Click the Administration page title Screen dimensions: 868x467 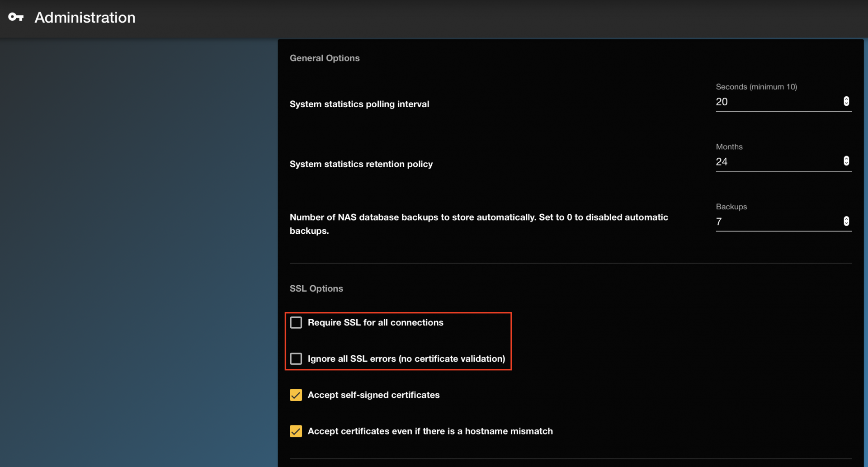(85, 18)
